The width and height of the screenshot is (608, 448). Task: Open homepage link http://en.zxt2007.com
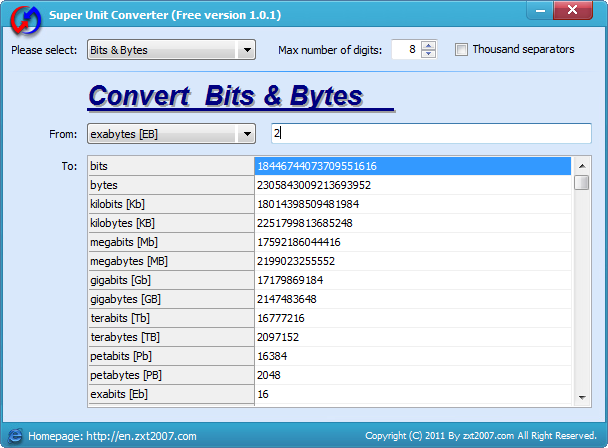(141, 436)
